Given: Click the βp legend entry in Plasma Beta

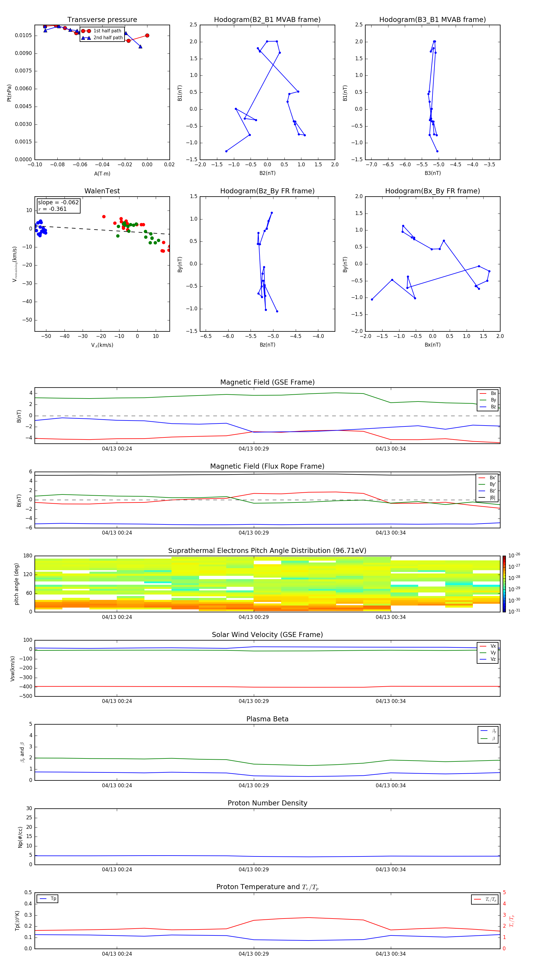Looking at the screenshot, I should point(488,731).
